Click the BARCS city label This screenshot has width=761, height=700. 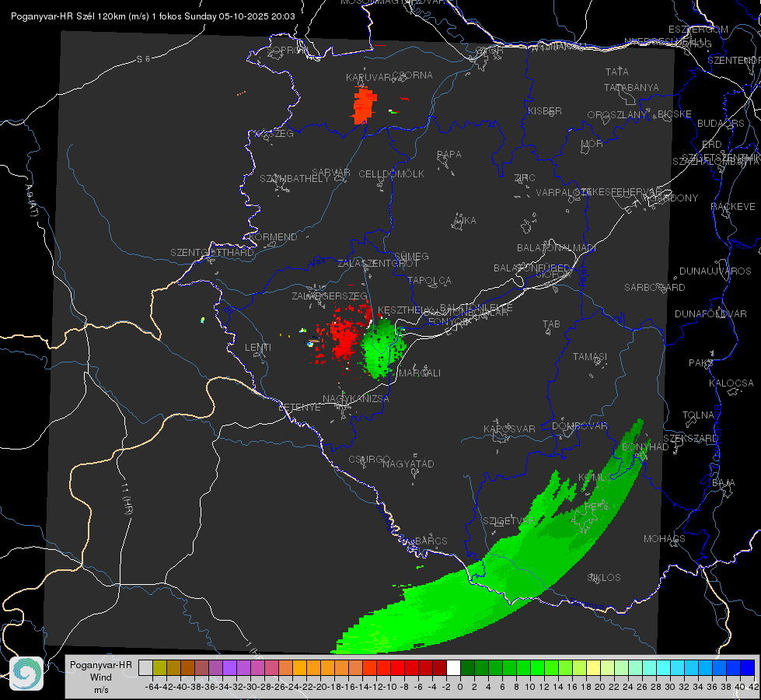[431, 541]
